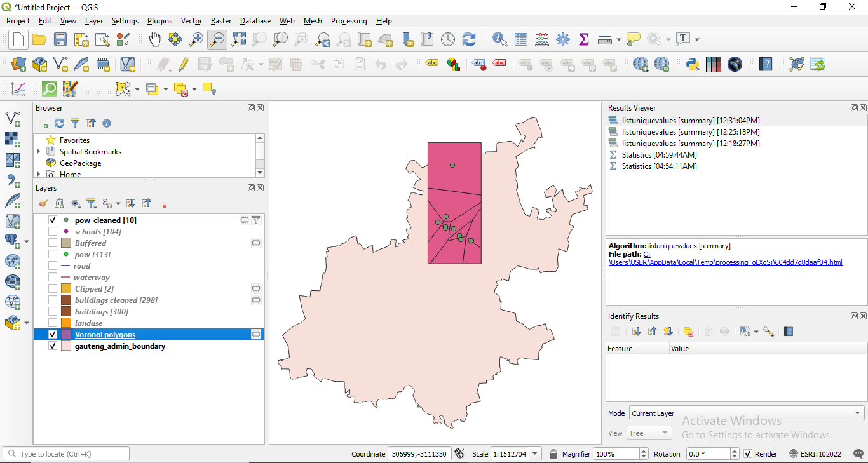The height and width of the screenshot is (463, 868).
Task: Activate the Zoom Out magnifier tool
Action: [217, 39]
